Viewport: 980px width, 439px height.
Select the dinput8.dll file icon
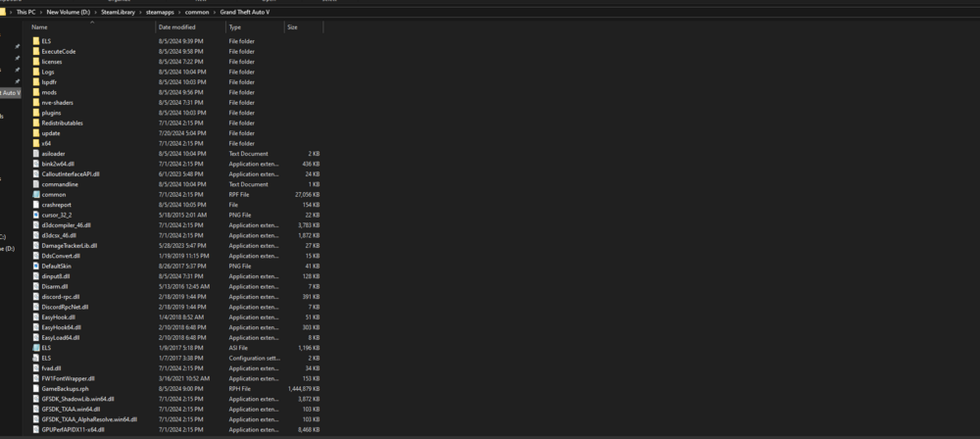pyautogui.click(x=35, y=275)
